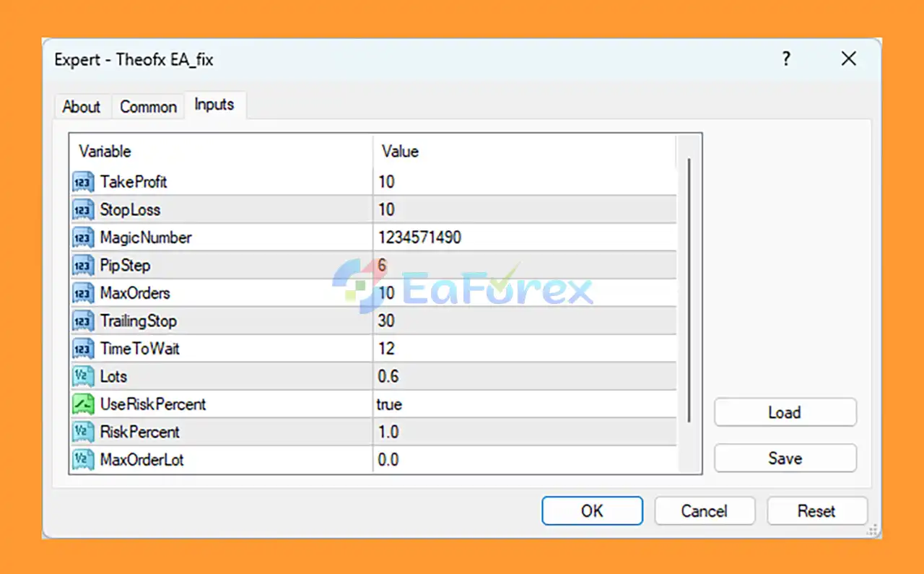Select the icon beside MaxOrders
The width and height of the screenshot is (924, 574).
tap(83, 293)
